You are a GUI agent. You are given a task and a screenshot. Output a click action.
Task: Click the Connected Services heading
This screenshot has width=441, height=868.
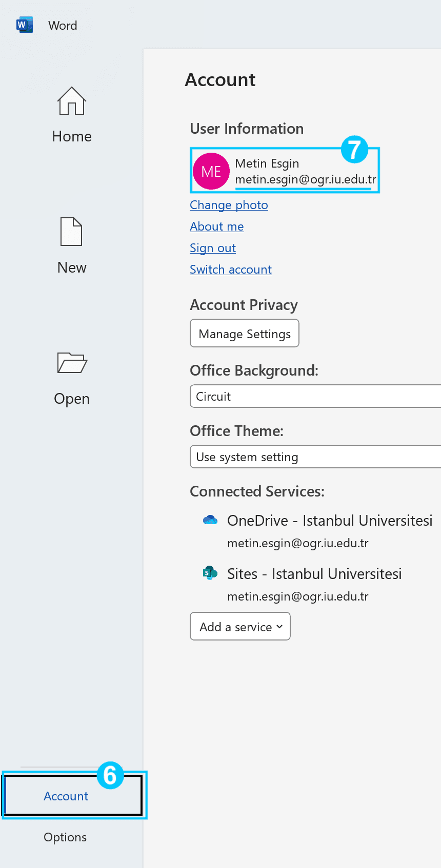(257, 491)
